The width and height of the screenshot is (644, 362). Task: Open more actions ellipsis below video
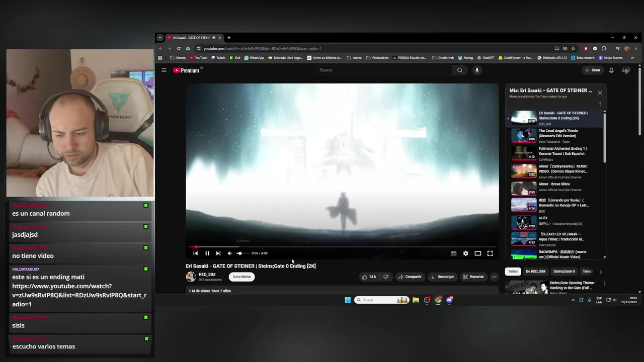pos(494,277)
